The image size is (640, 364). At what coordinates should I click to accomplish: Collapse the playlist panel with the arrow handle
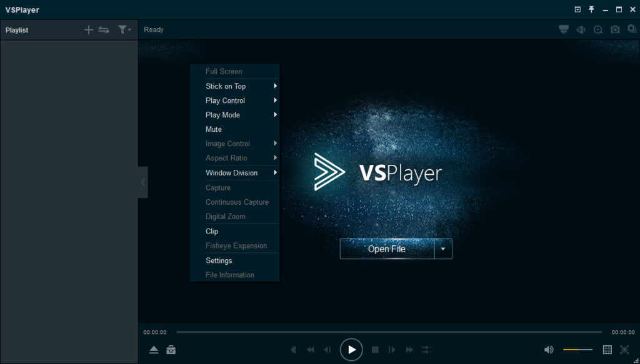143,182
